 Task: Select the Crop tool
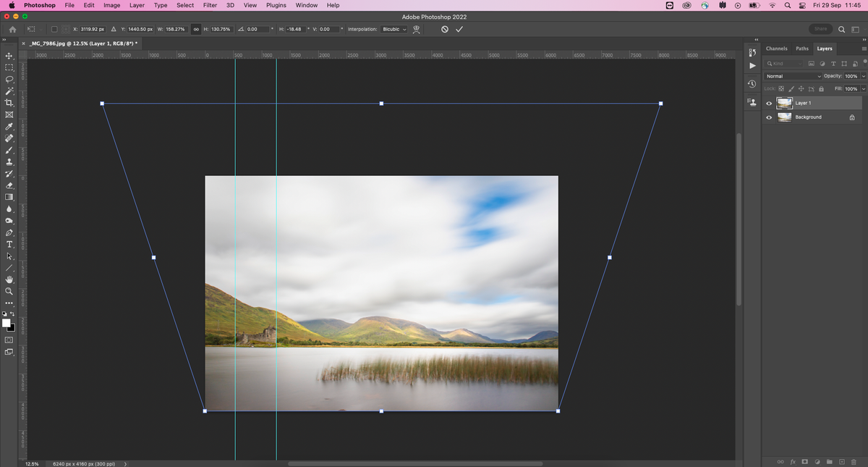point(9,103)
